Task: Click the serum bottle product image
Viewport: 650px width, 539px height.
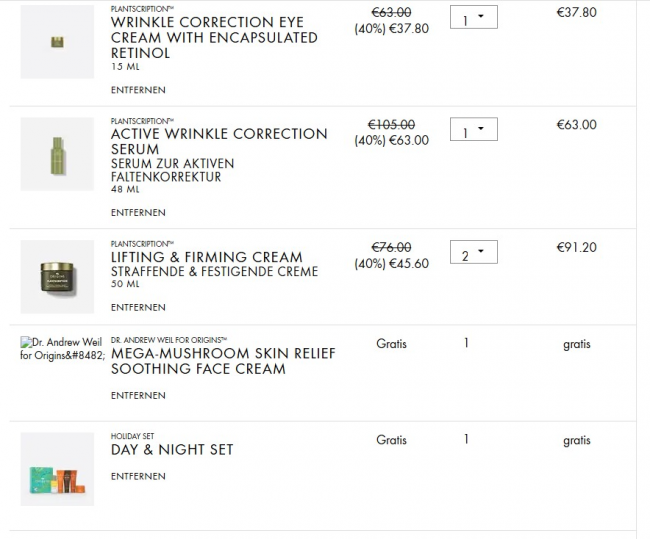Action: (57, 155)
